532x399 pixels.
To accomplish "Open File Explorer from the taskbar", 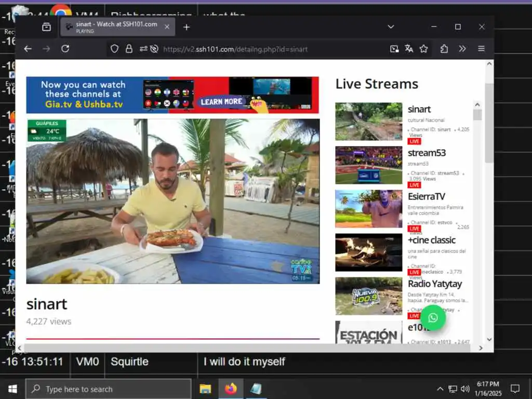I will 205,389.
